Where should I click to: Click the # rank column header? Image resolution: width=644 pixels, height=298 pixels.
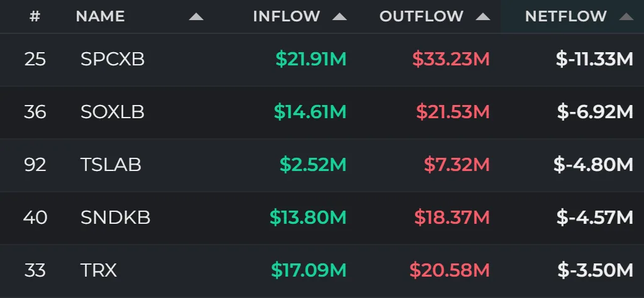click(35, 16)
